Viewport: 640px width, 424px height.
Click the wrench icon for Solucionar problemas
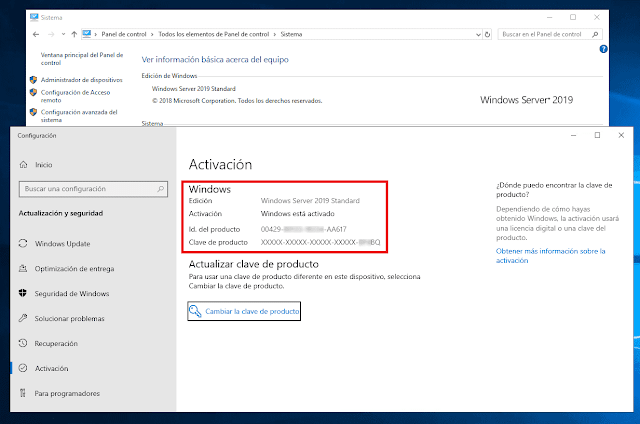point(23,318)
